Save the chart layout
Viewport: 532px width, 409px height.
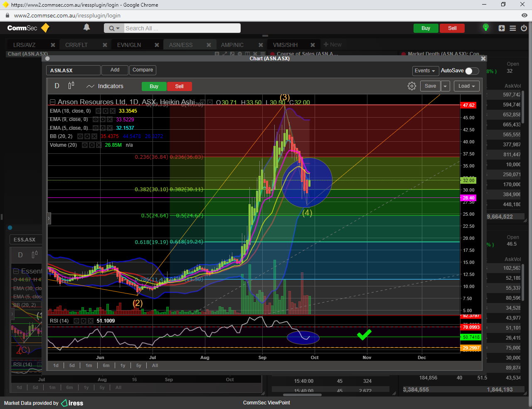pos(430,86)
